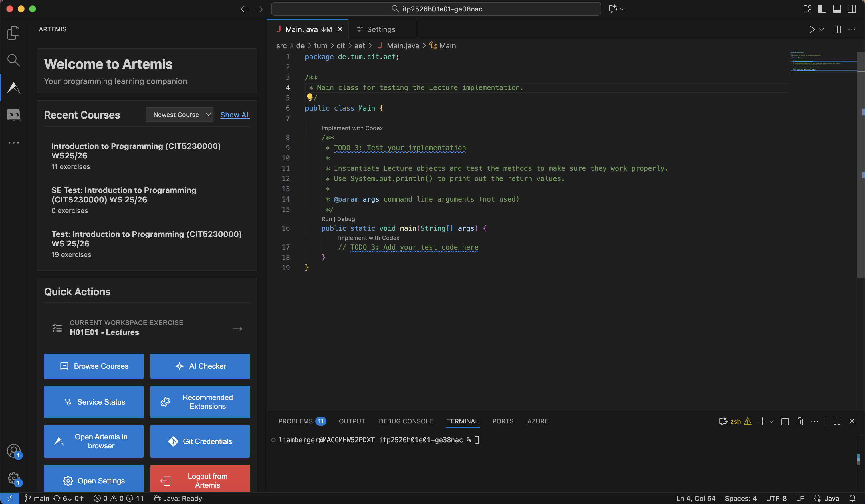Screen dimensions: 865x504
Task: Click the Show All courses link
Action: pyautogui.click(x=235, y=115)
